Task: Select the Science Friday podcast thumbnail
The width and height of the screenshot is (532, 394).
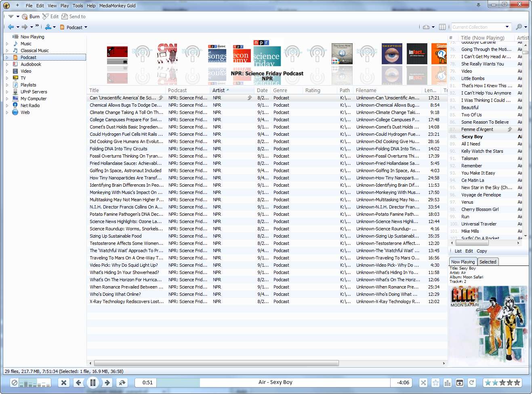Action: point(267,57)
